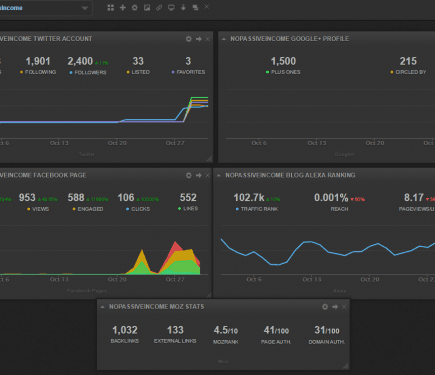
Task: Toggle the Followers series in Twitter chart
Action: point(88,72)
